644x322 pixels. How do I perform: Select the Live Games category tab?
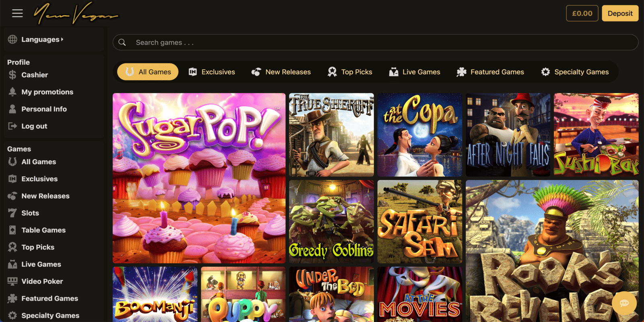click(x=415, y=72)
